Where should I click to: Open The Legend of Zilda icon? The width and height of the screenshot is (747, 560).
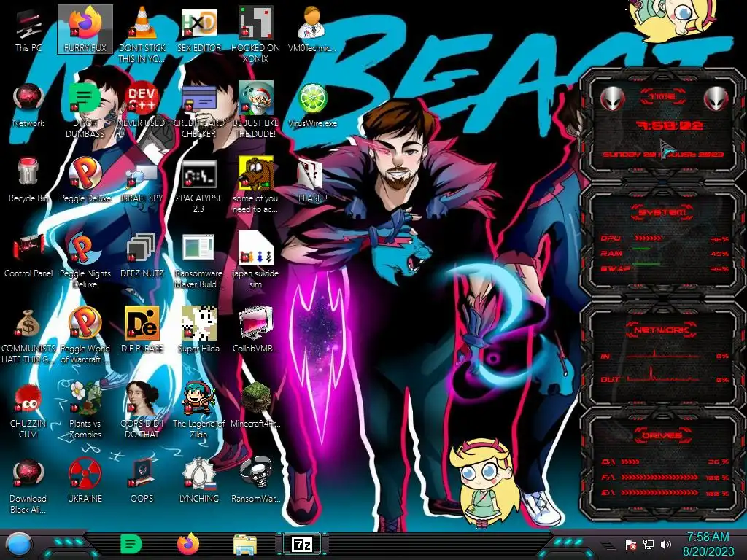(x=198, y=411)
